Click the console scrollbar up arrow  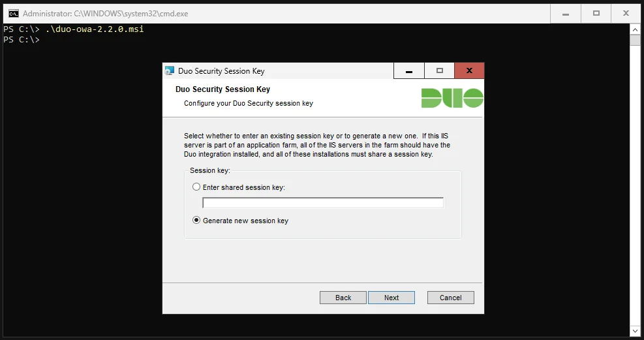(x=635, y=29)
